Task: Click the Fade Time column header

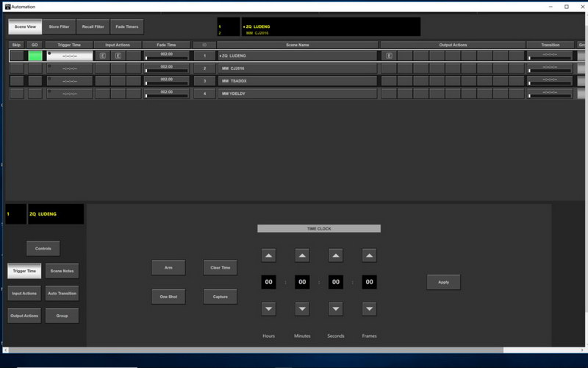Action: pyautogui.click(x=166, y=45)
